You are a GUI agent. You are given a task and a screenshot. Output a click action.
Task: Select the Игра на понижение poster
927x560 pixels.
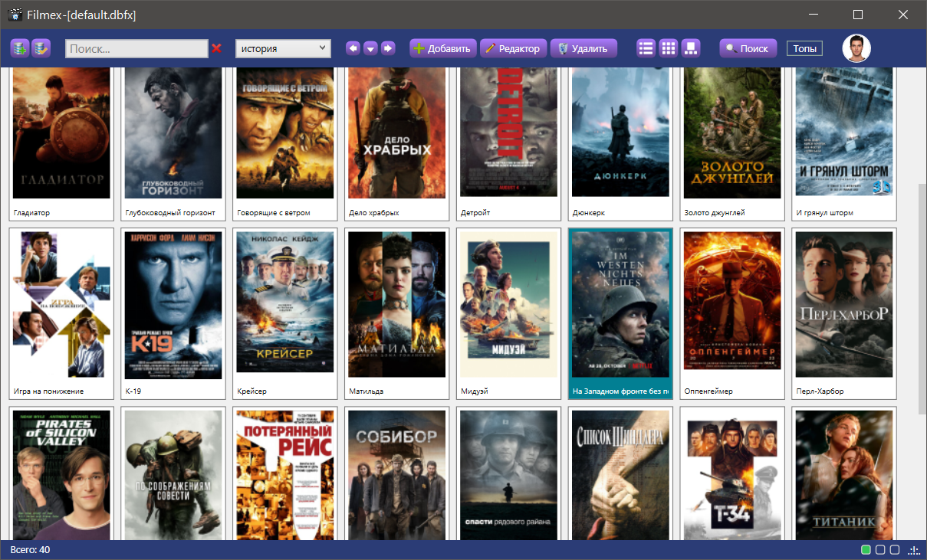61,304
